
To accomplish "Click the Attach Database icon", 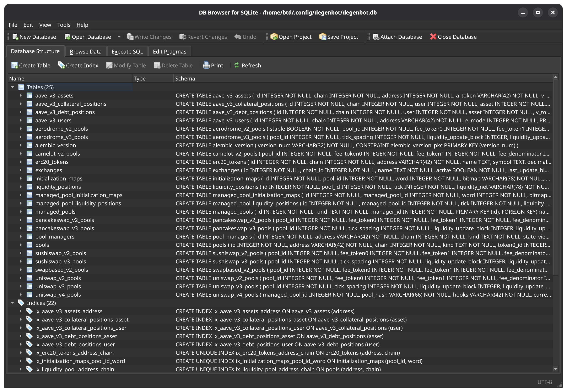I will pos(376,37).
